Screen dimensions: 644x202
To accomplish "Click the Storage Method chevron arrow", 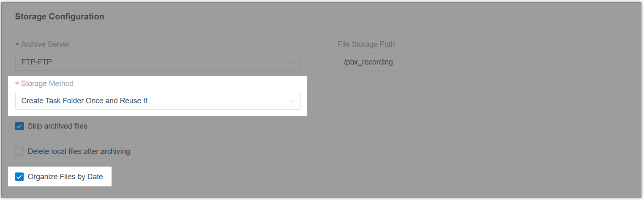I will coord(291,101).
